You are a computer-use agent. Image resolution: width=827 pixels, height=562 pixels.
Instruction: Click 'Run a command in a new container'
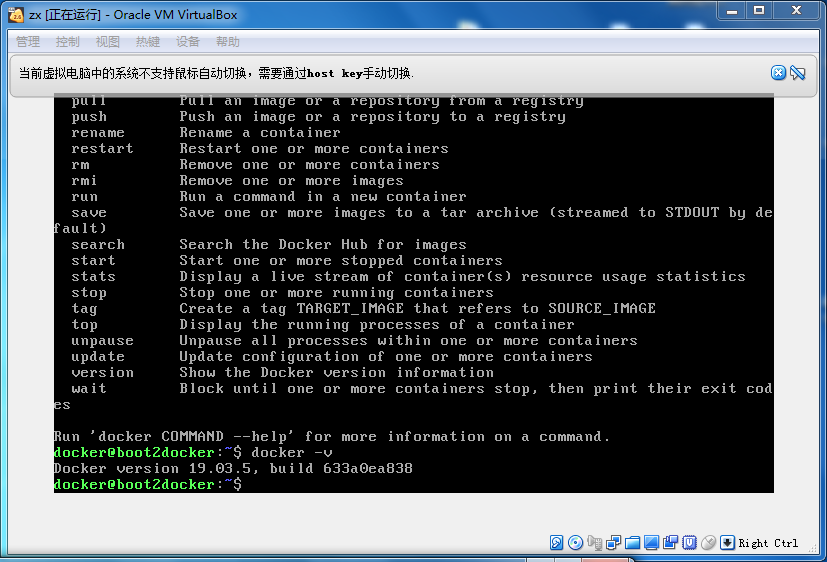pyautogui.click(x=323, y=197)
